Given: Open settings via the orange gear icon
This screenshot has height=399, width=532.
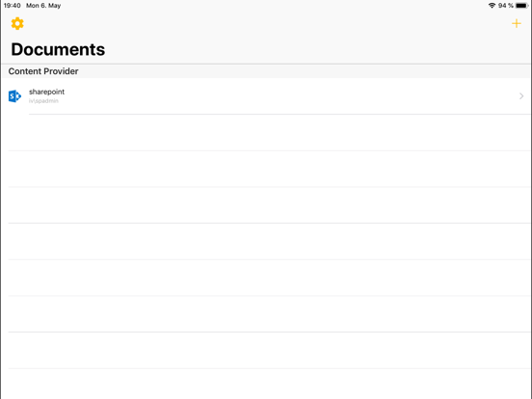Looking at the screenshot, I should [x=17, y=24].
